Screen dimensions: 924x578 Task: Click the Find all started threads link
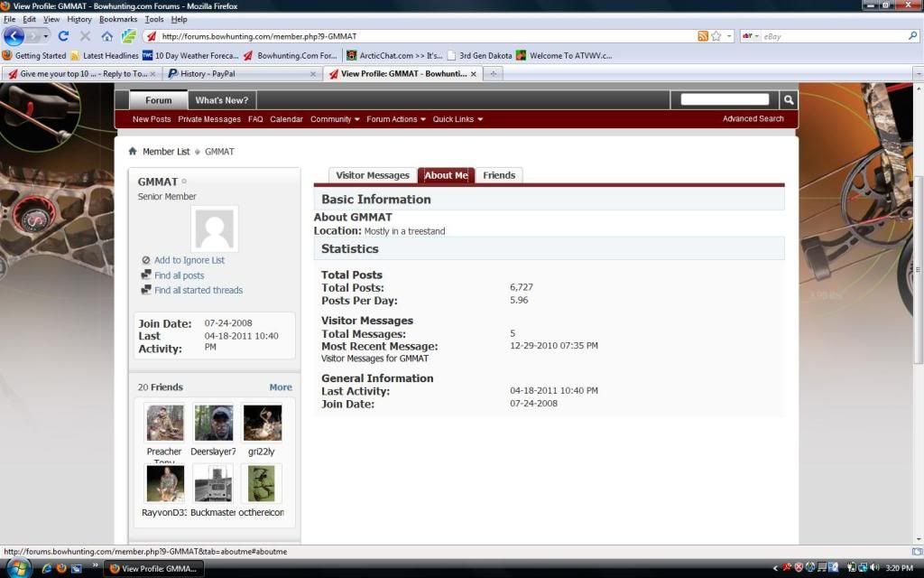point(198,290)
